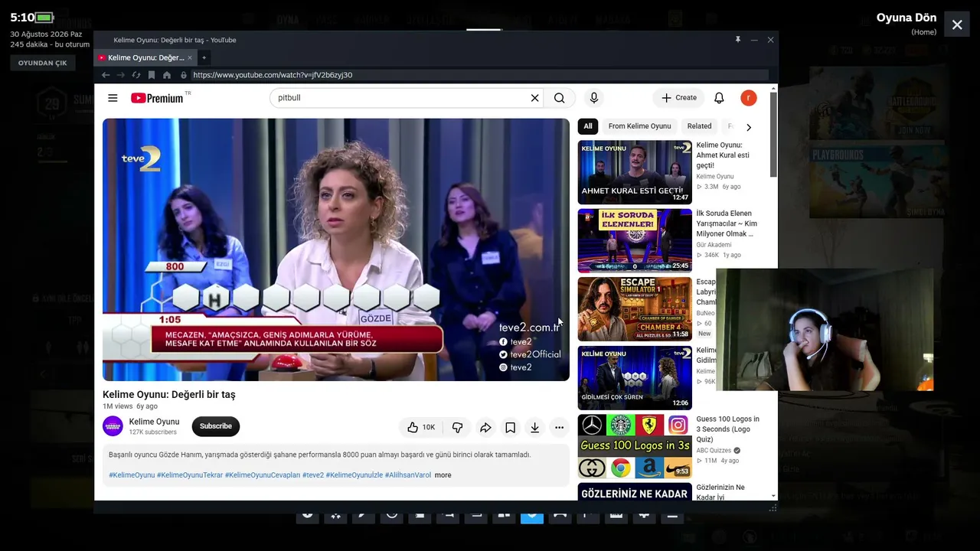980x551 pixels.
Task: Open 'Guess 100 Logos in 3 Seconds' title
Action: point(728,429)
